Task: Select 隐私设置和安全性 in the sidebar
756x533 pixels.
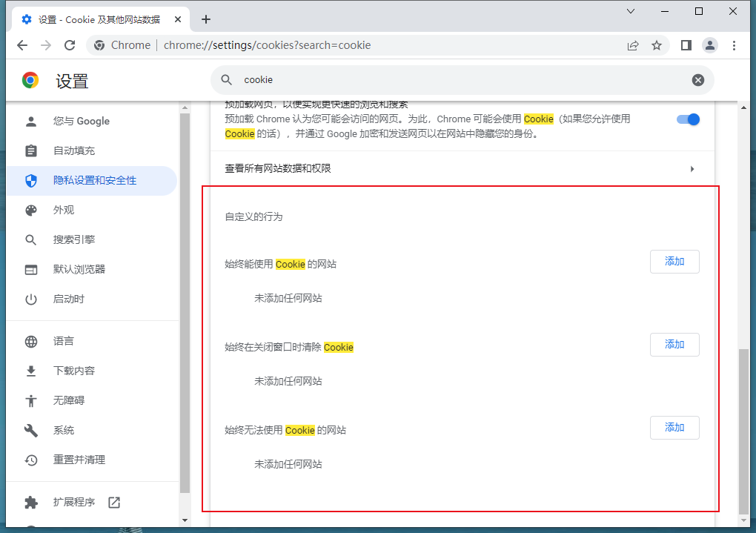Action: tap(92, 181)
